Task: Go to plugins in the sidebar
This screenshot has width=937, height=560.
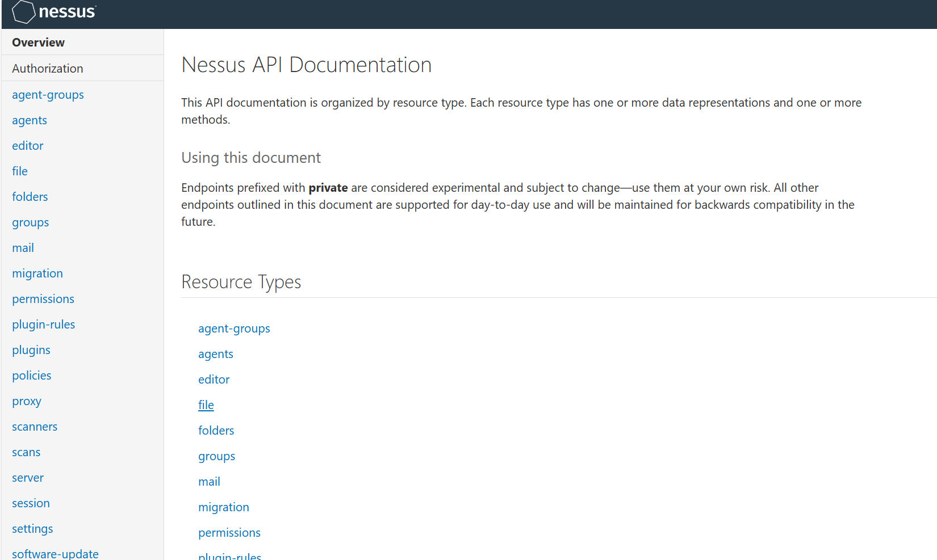Action: click(31, 350)
